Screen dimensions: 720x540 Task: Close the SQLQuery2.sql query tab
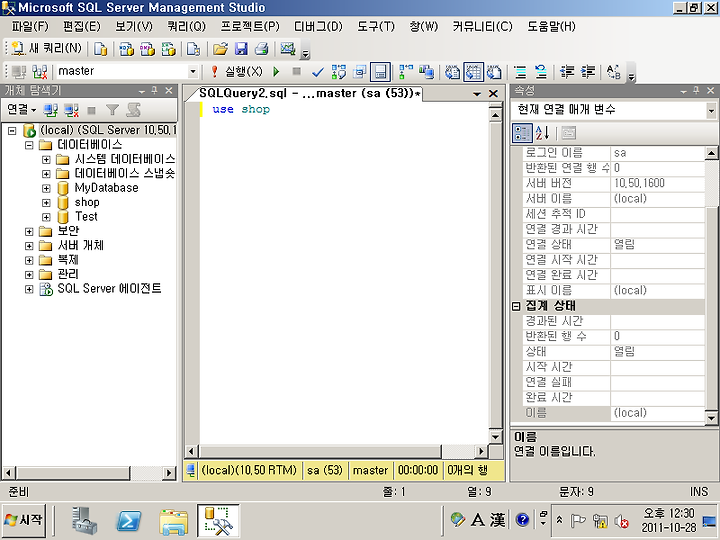coord(493,94)
